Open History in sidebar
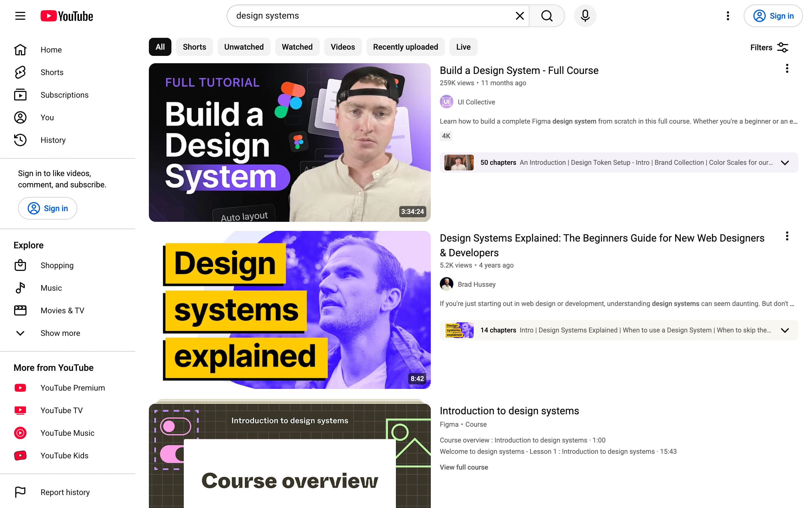812x508 pixels. (68, 140)
